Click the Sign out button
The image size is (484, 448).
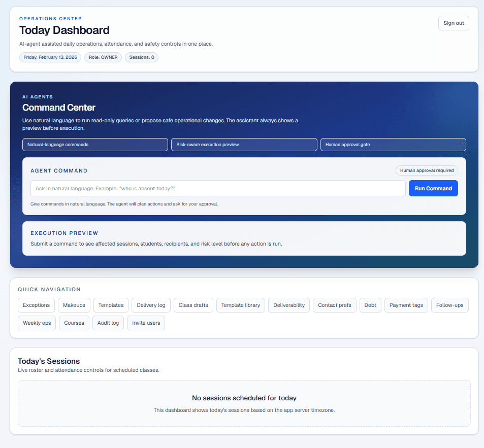pos(453,23)
